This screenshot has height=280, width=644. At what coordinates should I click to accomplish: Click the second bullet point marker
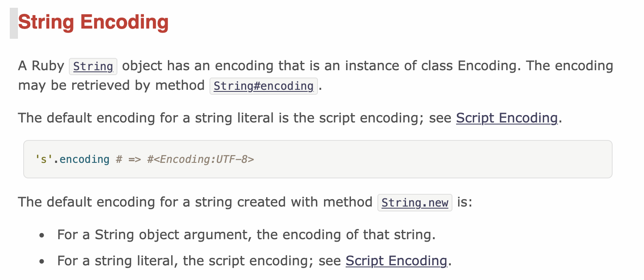(x=42, y=262)
